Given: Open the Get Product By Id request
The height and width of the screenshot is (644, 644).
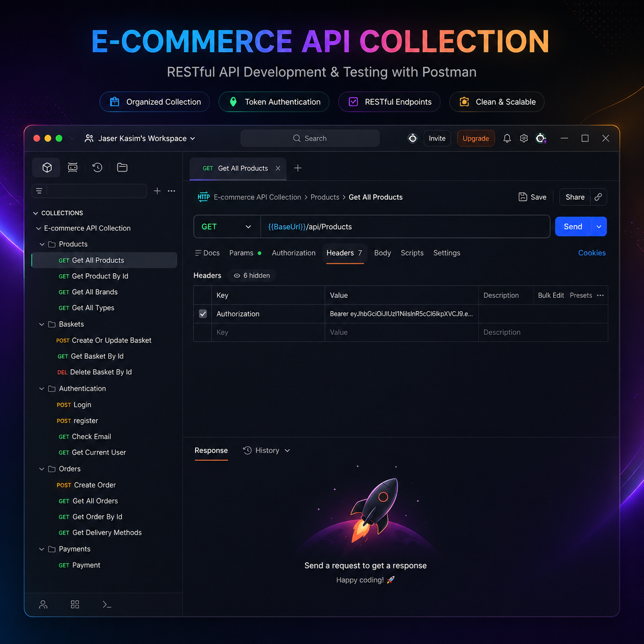Looking at the screenshot, I should 104,276.
